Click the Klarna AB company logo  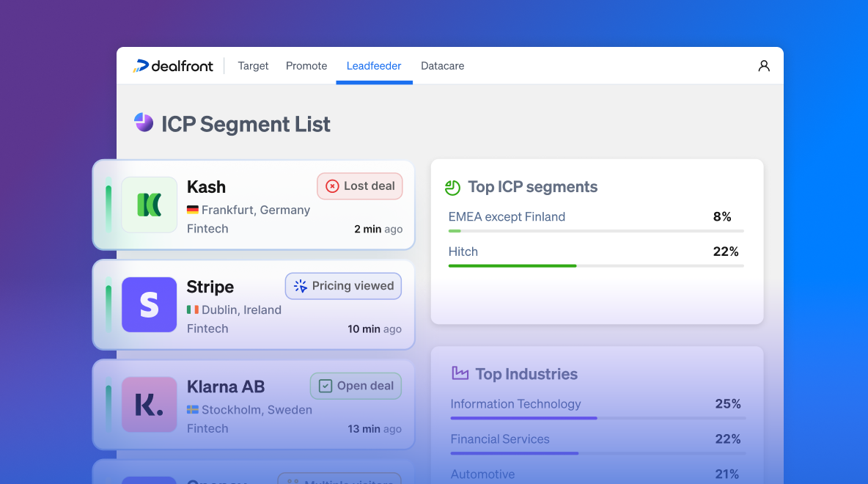pyautogui.click(x=149, y=404)
